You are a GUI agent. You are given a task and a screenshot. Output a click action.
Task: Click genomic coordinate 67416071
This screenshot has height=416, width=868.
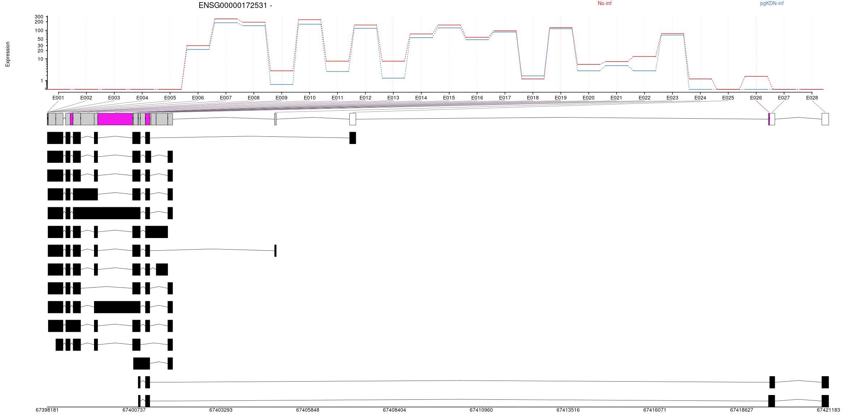coord(655,410)
